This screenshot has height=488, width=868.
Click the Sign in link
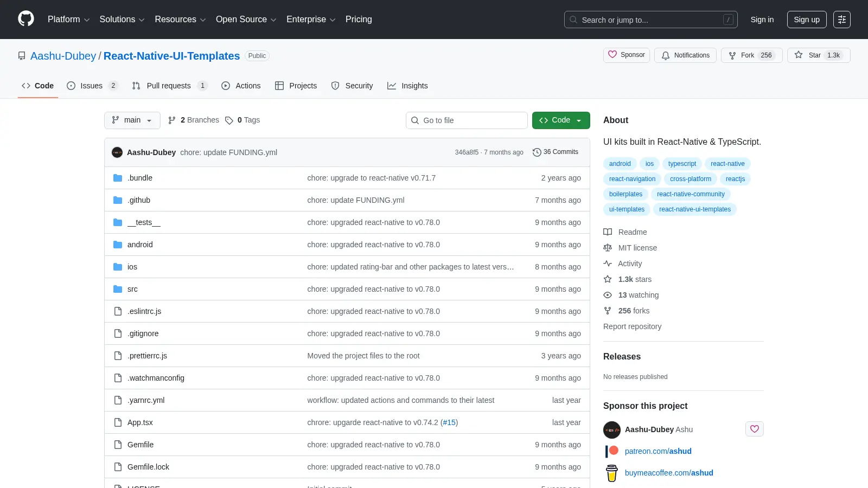pyautogui.click(x=762, y=20)
